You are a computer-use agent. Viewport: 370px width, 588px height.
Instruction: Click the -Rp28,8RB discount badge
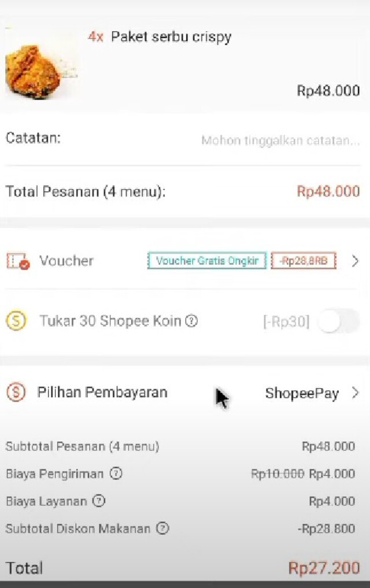[x=304, y=261]
